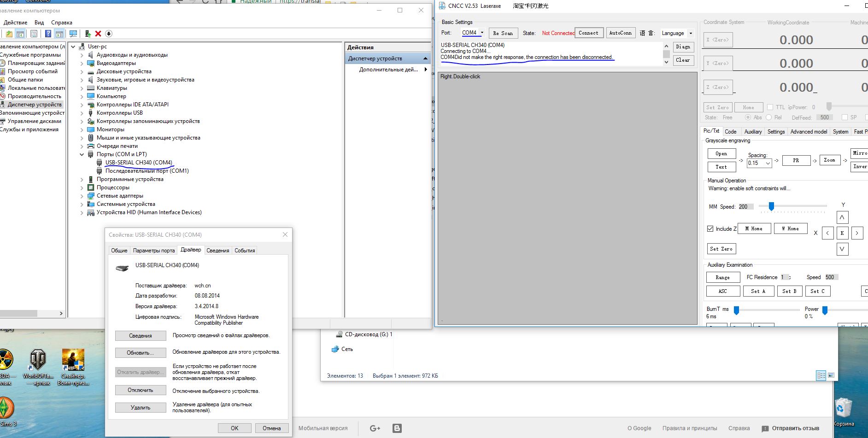Click the Google+ icon on the page footer
This screenshot has width=868, height=438.
click(x=375, y=428)
